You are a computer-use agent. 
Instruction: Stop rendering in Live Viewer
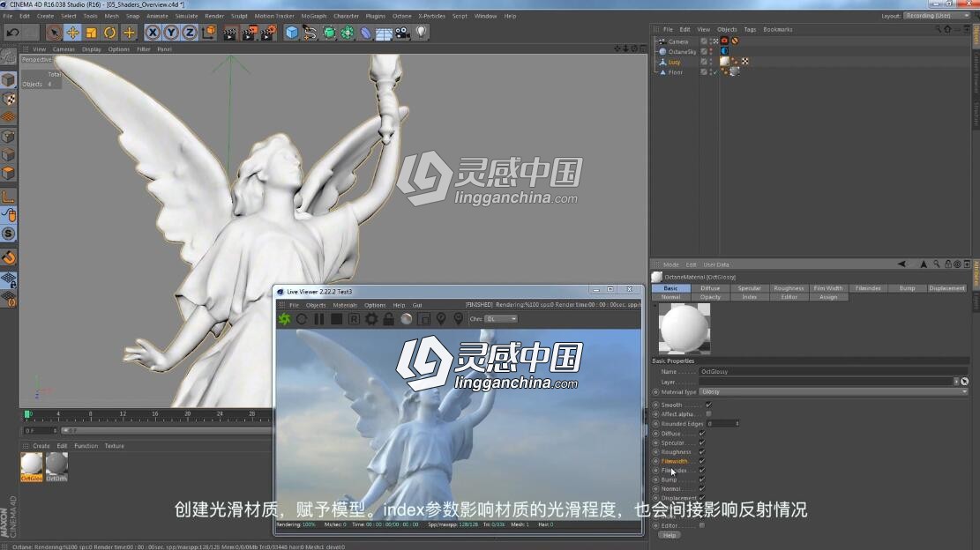point(336,319)
